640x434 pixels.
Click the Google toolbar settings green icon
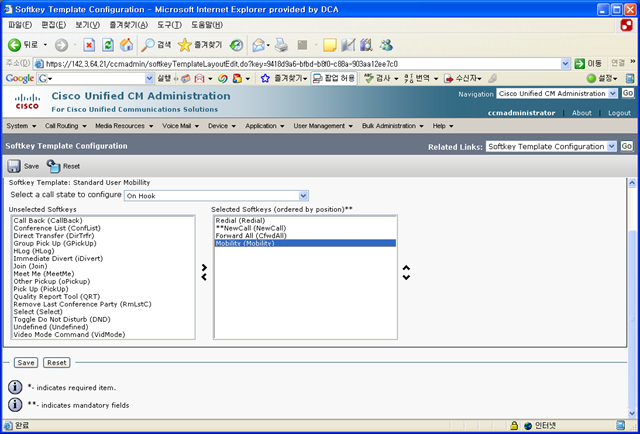pos(591,78)
